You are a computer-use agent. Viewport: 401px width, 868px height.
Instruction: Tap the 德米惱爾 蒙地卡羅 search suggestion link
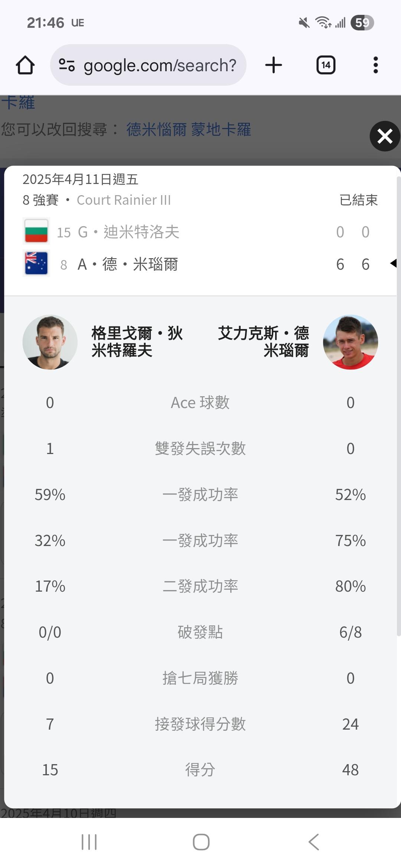click(x=189, y=129)
